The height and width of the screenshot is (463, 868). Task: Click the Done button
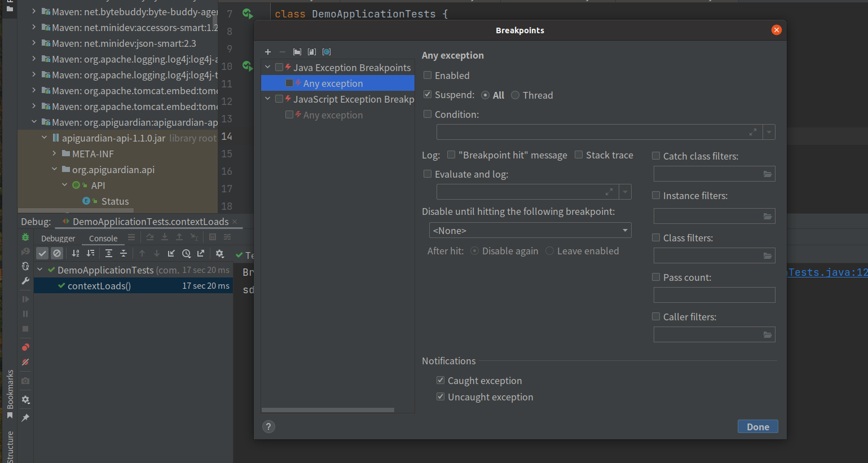click(757, 427)
